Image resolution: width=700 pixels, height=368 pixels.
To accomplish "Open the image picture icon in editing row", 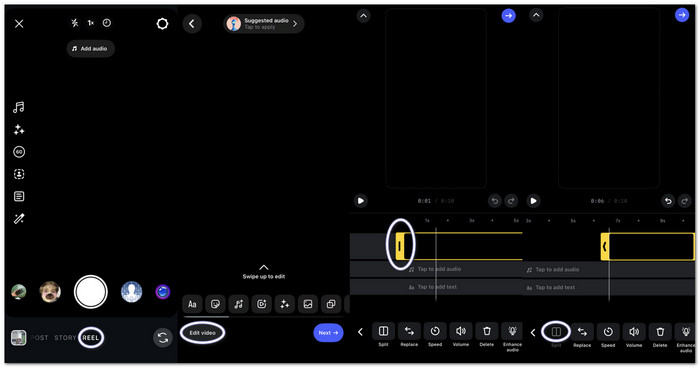I will [x=308, y=304].
